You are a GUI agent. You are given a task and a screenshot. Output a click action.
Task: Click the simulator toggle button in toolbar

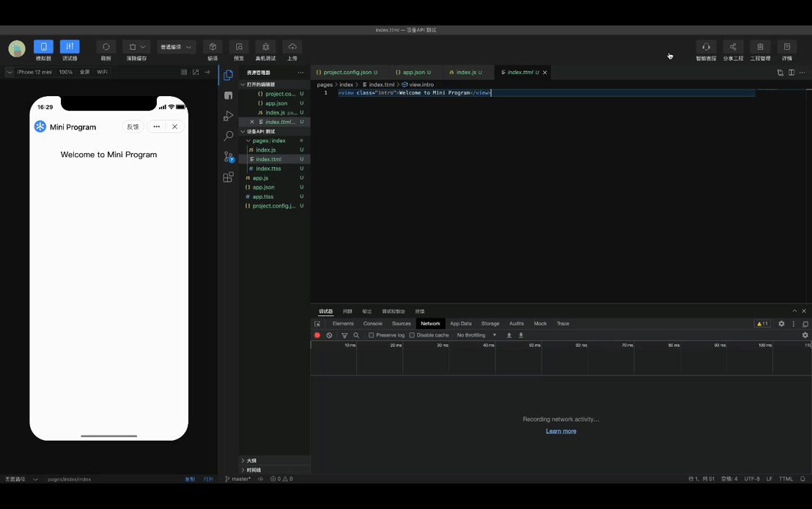coord(43,47)
